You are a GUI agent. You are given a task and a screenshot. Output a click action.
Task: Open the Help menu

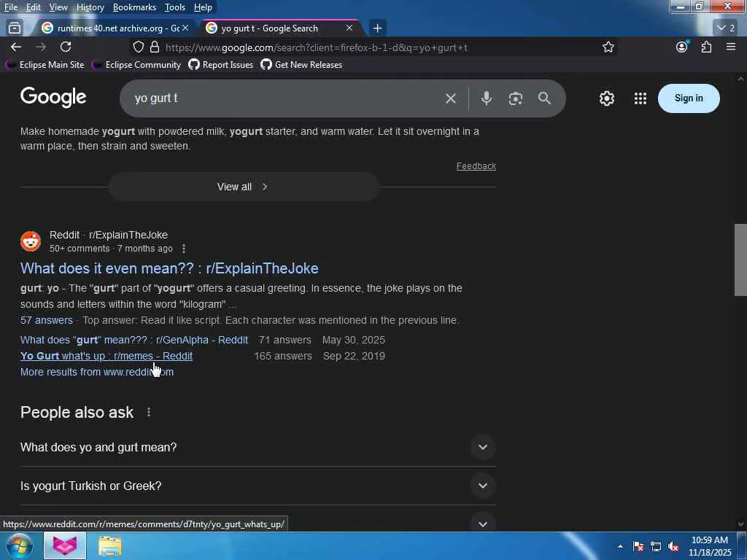coord(203,7)
